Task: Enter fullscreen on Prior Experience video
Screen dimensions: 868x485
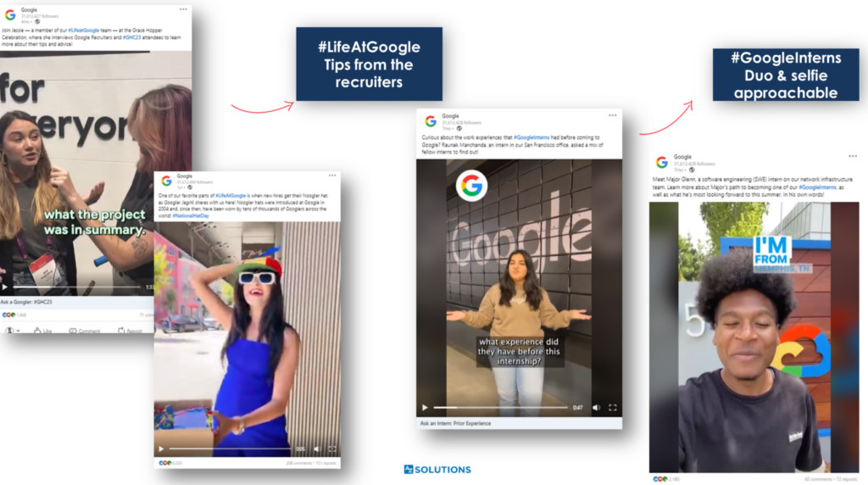Action: [x=612, y=408]
